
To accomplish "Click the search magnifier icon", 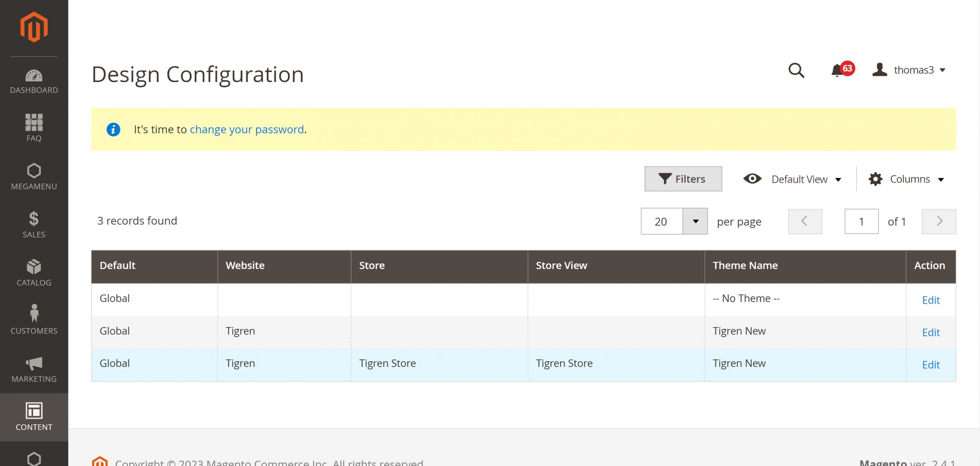I will point(796,71).
